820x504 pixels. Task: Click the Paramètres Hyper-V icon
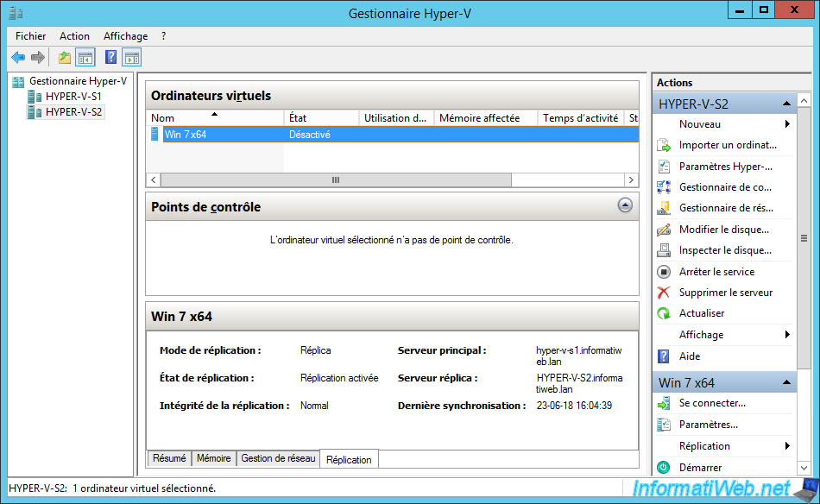tap(664, 167)
